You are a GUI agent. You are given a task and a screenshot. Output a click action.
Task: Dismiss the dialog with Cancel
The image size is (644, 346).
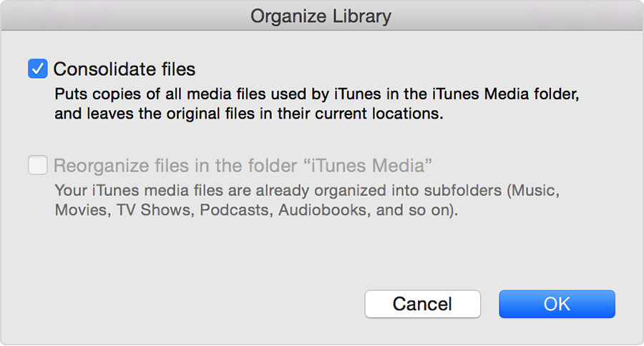[422, 303]
